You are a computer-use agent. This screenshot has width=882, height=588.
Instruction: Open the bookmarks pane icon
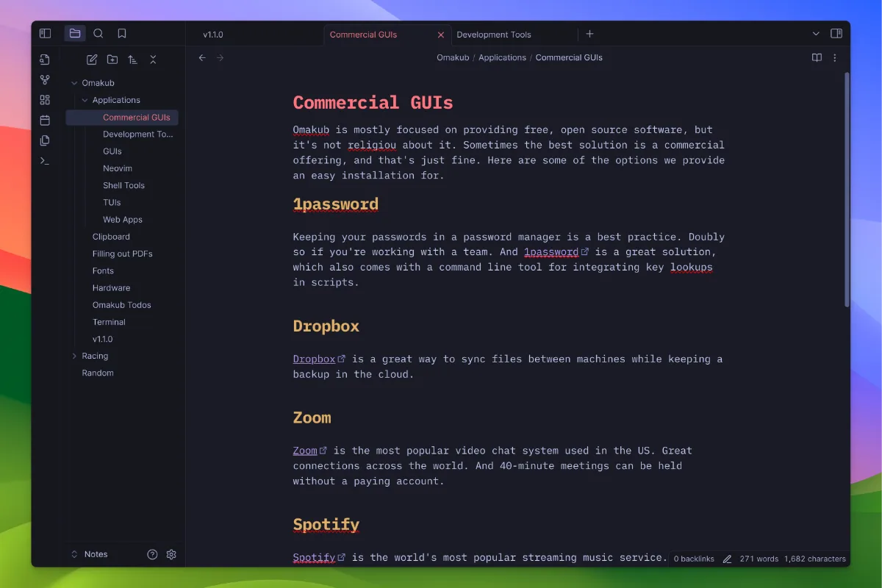(122, 33)
